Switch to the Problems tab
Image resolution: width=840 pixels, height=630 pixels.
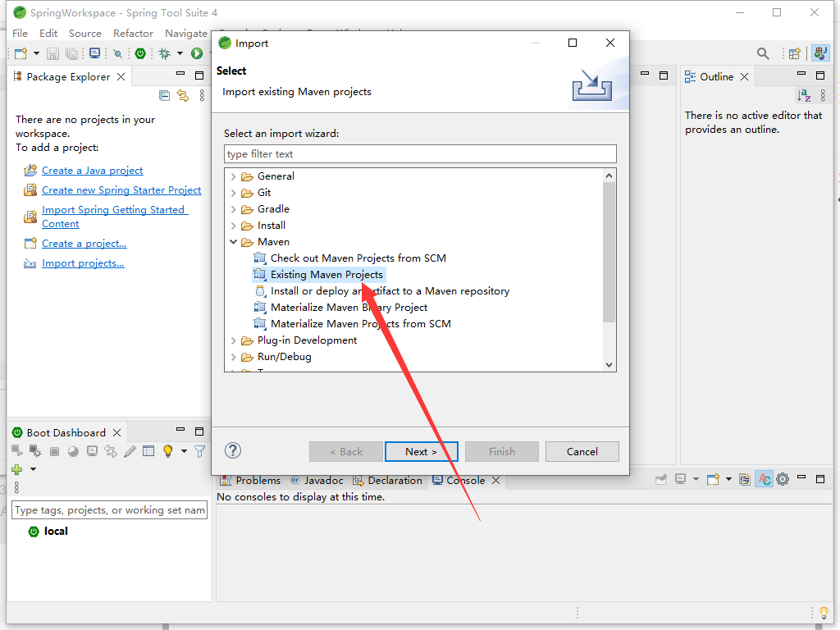251,481
